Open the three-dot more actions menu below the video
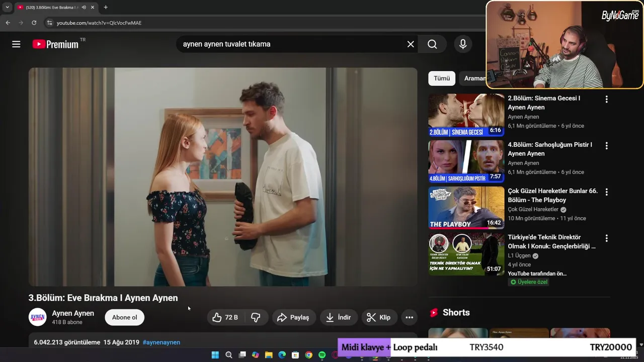The width and height of the screenshot is (644, 362). 410,317
